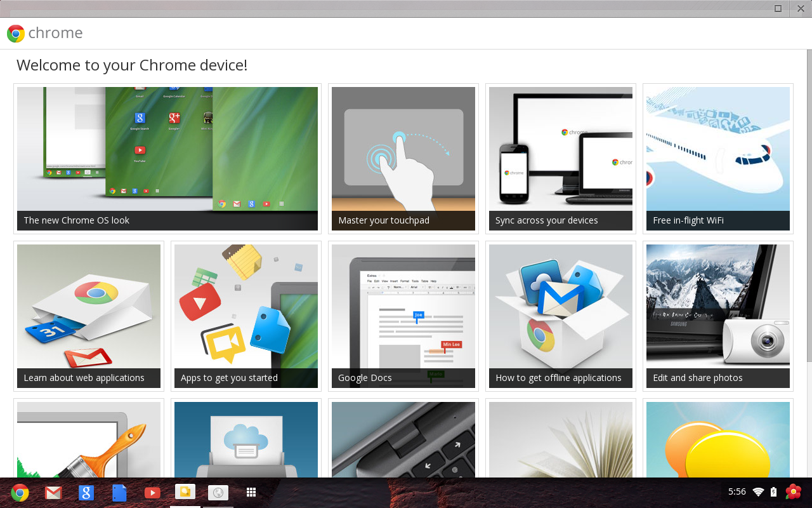
Task: Open Google Search app on shelf
Action: tap(86, 492)
